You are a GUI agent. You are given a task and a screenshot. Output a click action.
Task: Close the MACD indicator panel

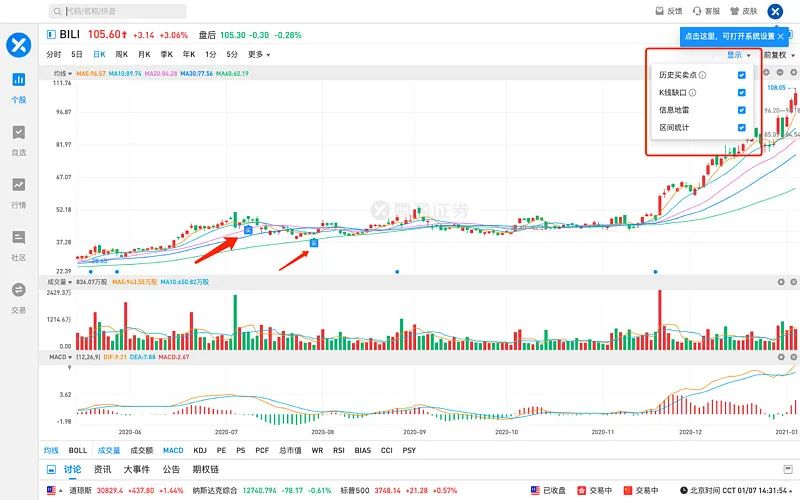(793, 357)
